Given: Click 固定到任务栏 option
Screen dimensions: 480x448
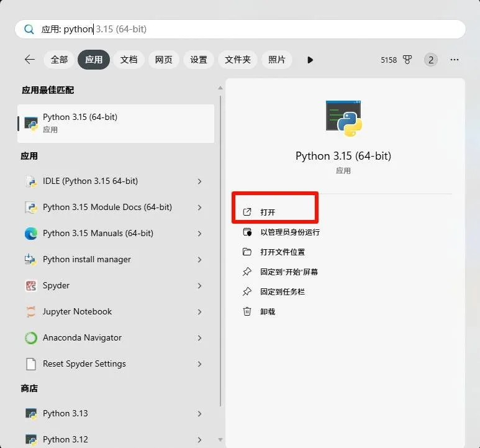Looking at the screenshot, I should click(283, 291).
